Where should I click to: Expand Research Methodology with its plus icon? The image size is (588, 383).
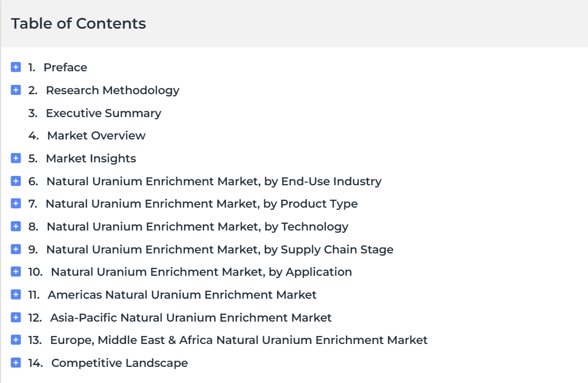pos(16,90)
